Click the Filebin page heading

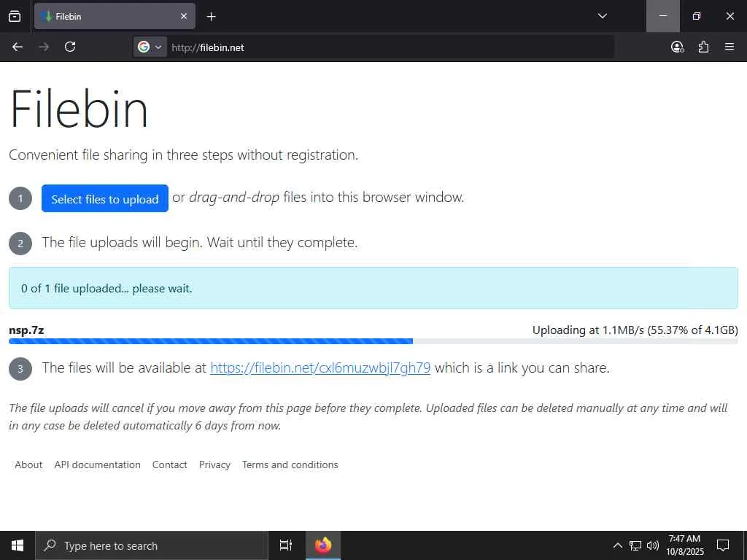pyautogui.click(x=79, y=109)
